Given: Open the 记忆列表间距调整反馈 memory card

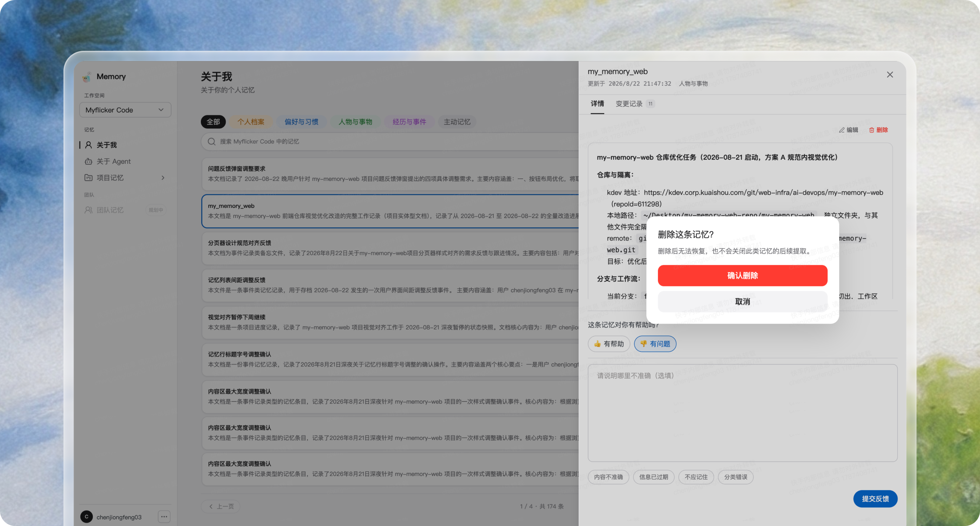Looking at the screenshot, I should (390, 285).
